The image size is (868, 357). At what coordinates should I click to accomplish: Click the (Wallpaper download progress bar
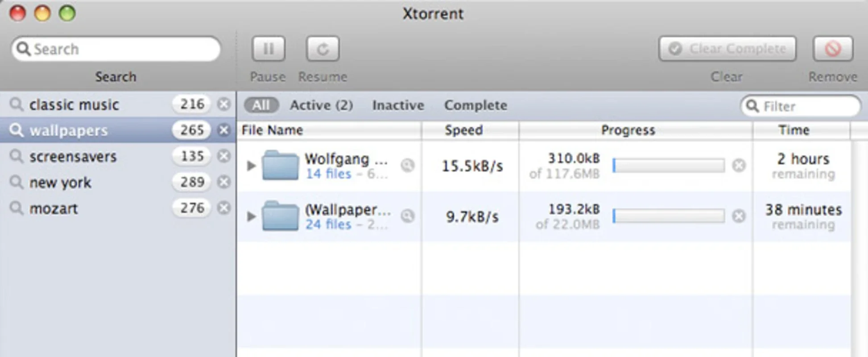pos(669,216)
